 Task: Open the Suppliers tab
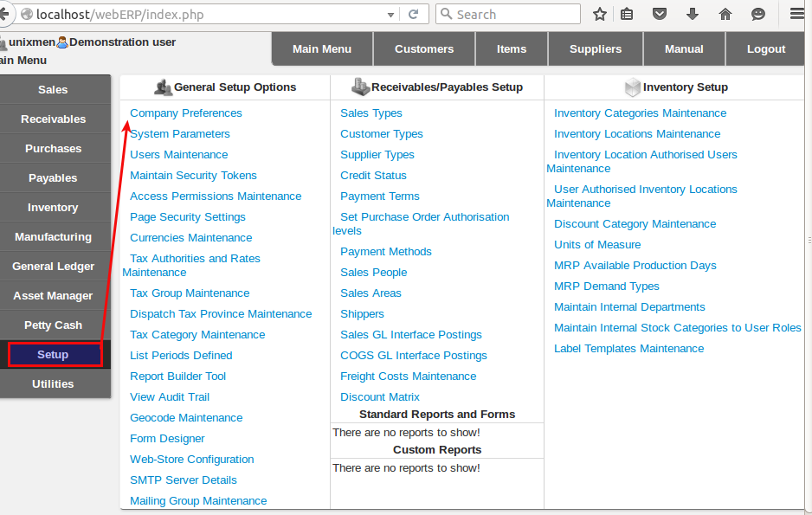pos(596,49)
